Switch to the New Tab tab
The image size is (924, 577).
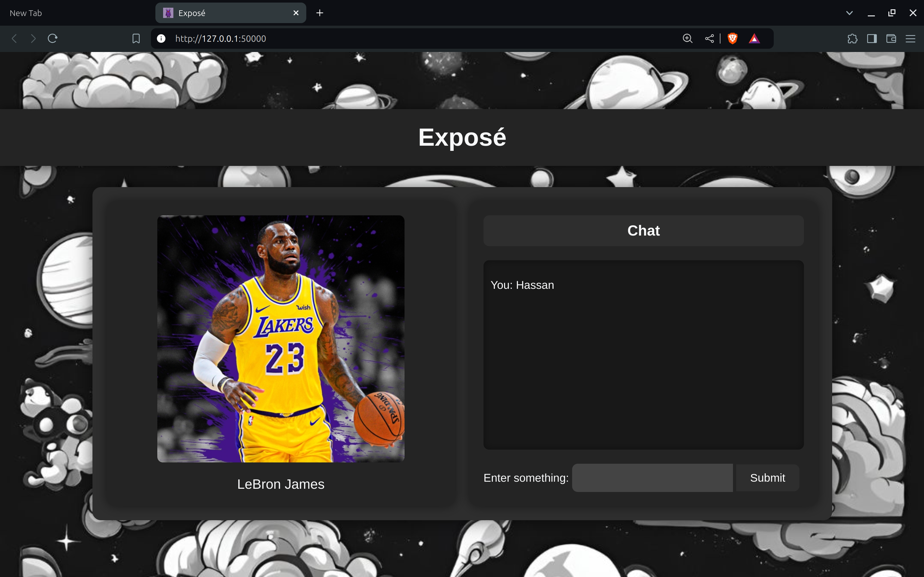26,13
